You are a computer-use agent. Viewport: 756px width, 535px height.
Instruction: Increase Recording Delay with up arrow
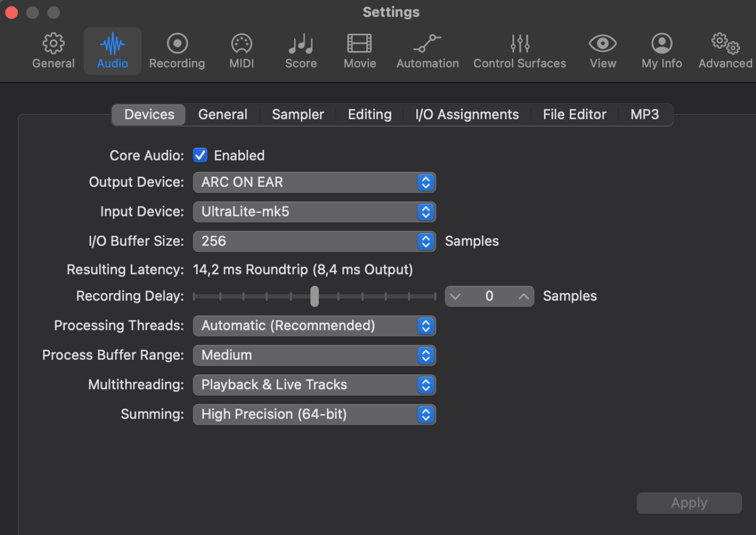coord(523,297)
